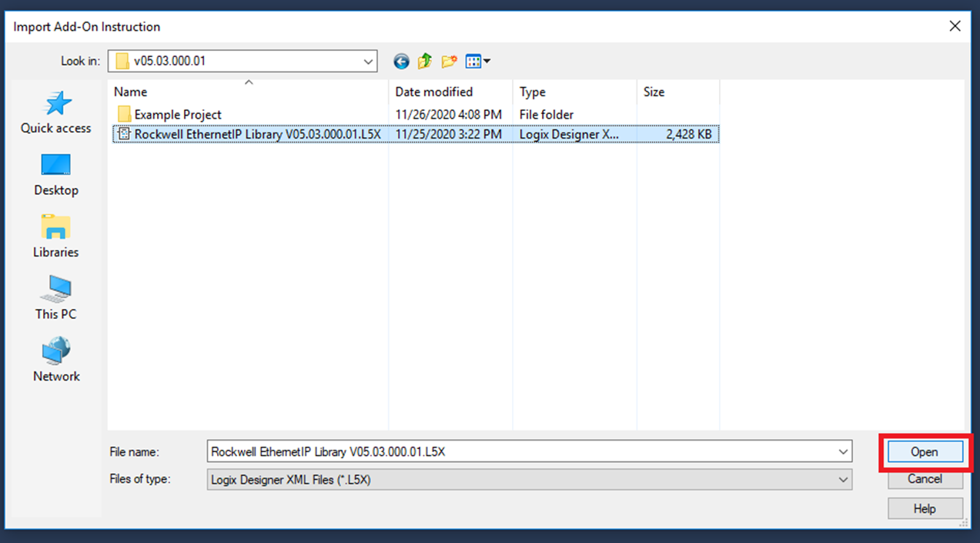980x543 pixels.
Task: Open the Example Project folder
Action: (177, 114)
